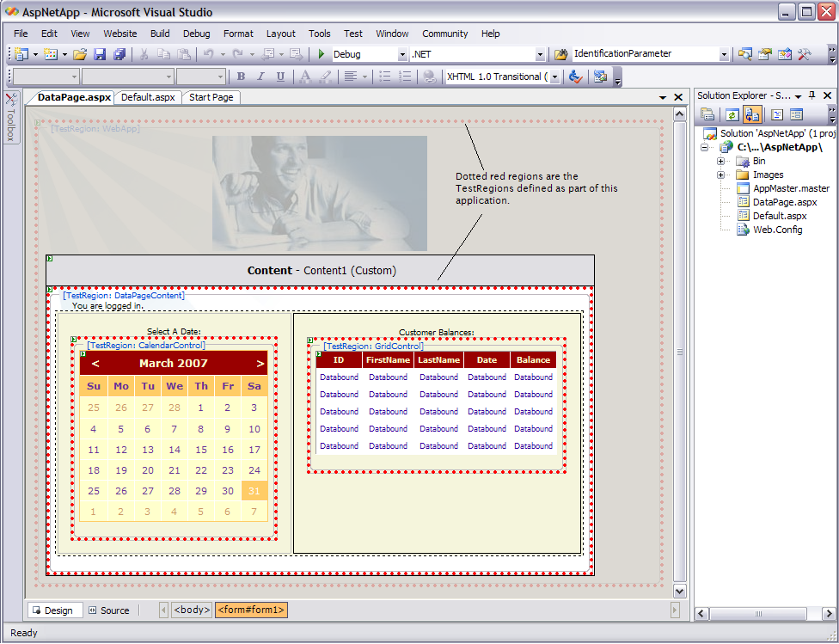
Task: Click the Cut scissors icon
Action: click(144, 54)
